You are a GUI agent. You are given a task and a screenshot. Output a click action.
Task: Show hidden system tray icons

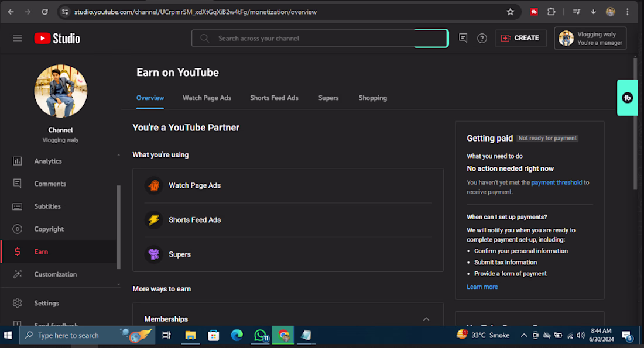523,335
